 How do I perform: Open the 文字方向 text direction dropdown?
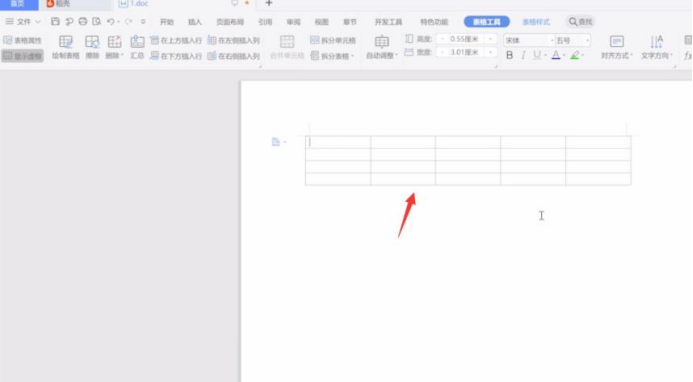657,47
